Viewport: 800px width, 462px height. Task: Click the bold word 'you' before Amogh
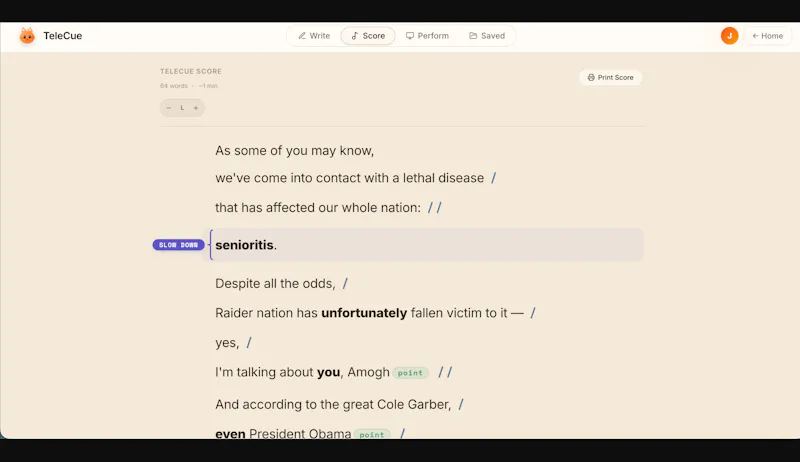point(328,372)
